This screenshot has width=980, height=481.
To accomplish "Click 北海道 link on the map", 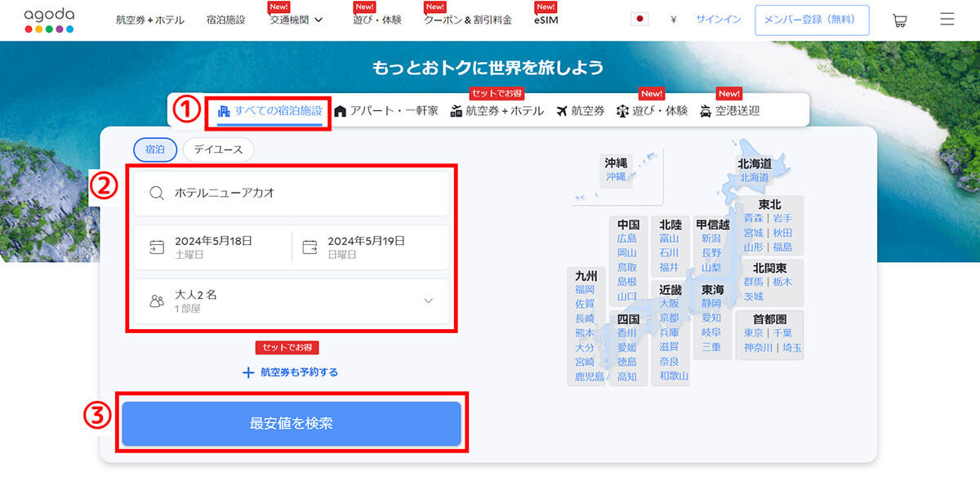I will point(754,177).
